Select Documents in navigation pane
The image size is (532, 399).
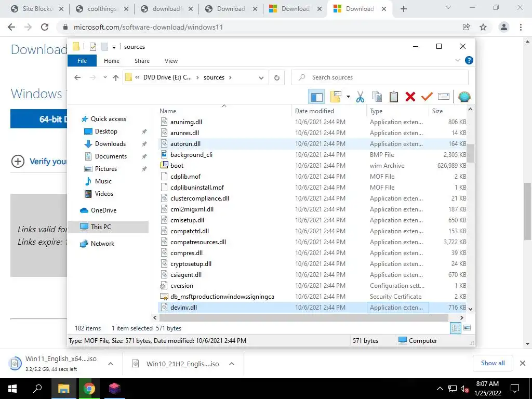pyautogui.click(x=111, y=156)
